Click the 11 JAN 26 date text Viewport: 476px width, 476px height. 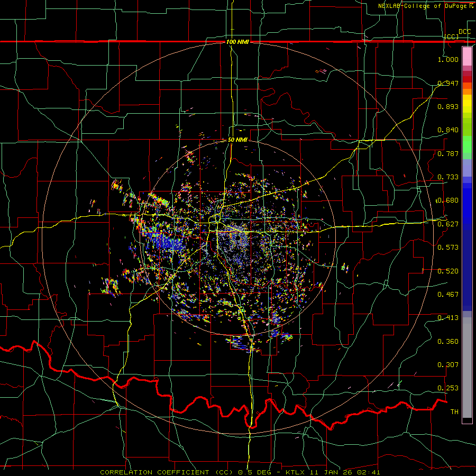(x=332, y=472)
